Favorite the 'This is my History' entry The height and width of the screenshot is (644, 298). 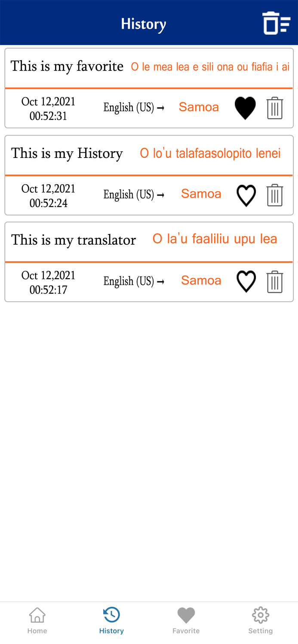pyautogui.click(x=246, y=195)
